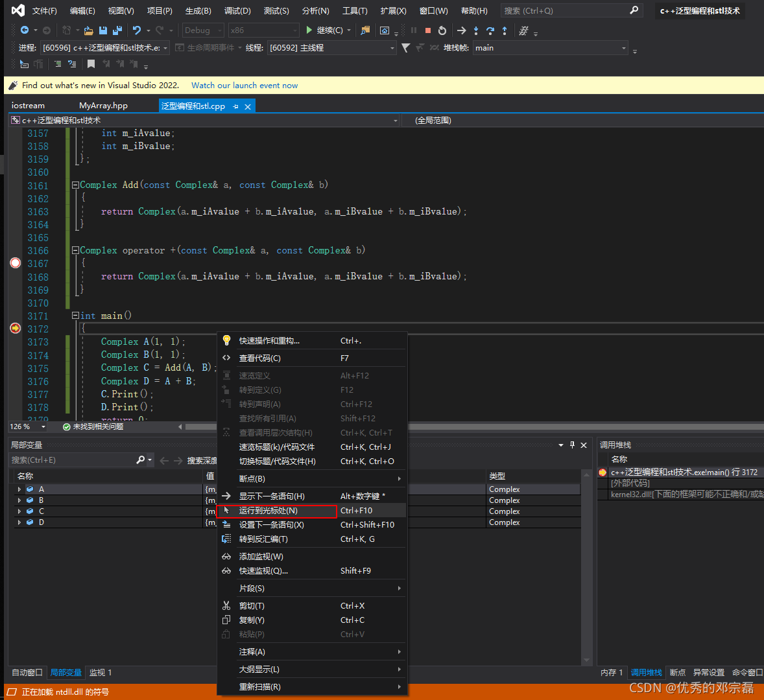
Task: Open the stack frame dropdown showing main
Action: tap(550, 48)
